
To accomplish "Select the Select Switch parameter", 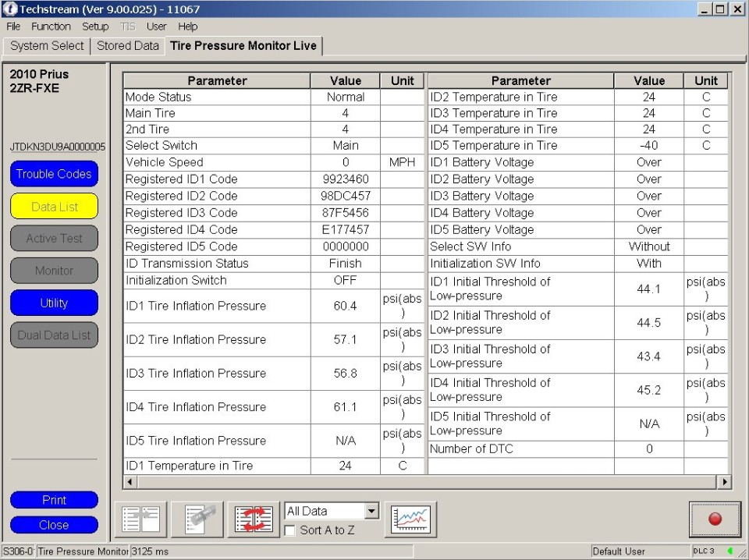I will coord(273,146).
